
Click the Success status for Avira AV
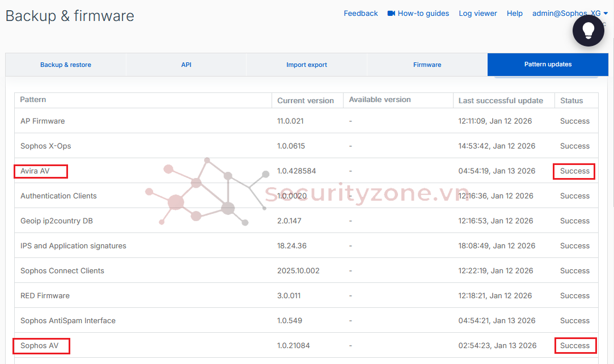click(x=574, y=171)
